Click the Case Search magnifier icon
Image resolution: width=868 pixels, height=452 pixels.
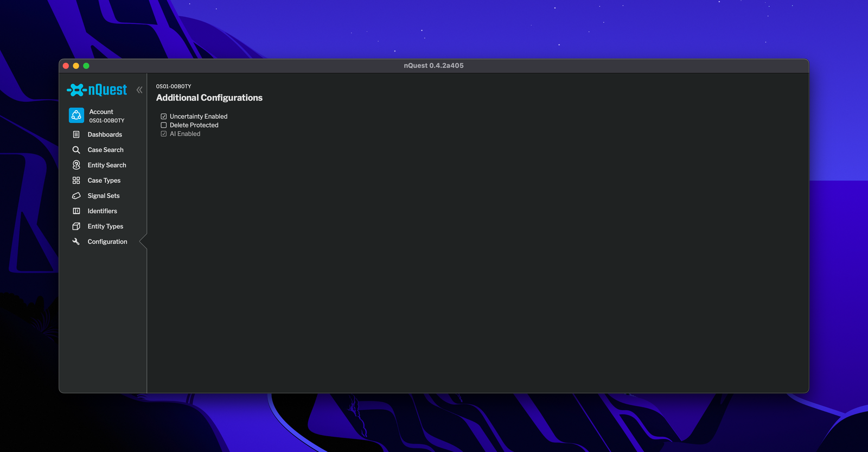tap(76, 150)
